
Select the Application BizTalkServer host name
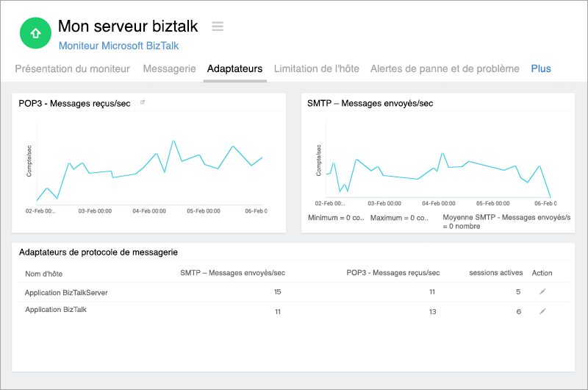pyautogui.click(x=66, y=292)
